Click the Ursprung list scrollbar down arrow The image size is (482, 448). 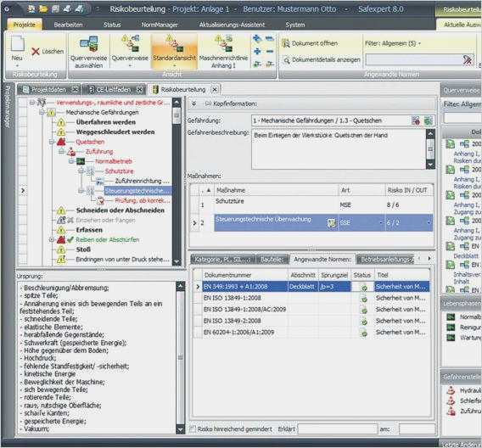[x=181, y=429]
